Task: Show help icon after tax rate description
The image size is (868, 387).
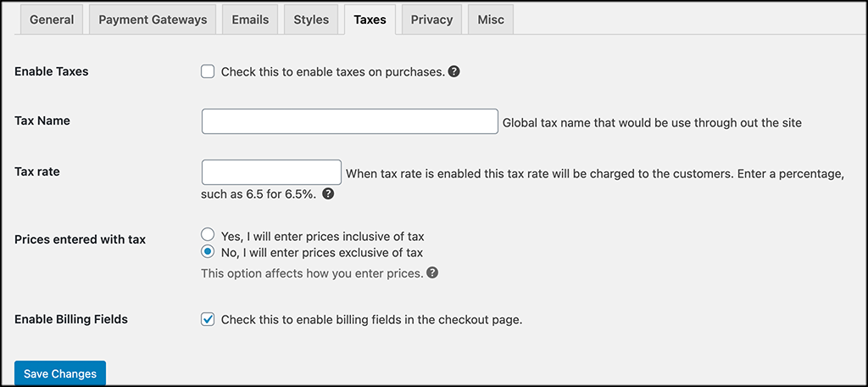Action: click(328, 194)
